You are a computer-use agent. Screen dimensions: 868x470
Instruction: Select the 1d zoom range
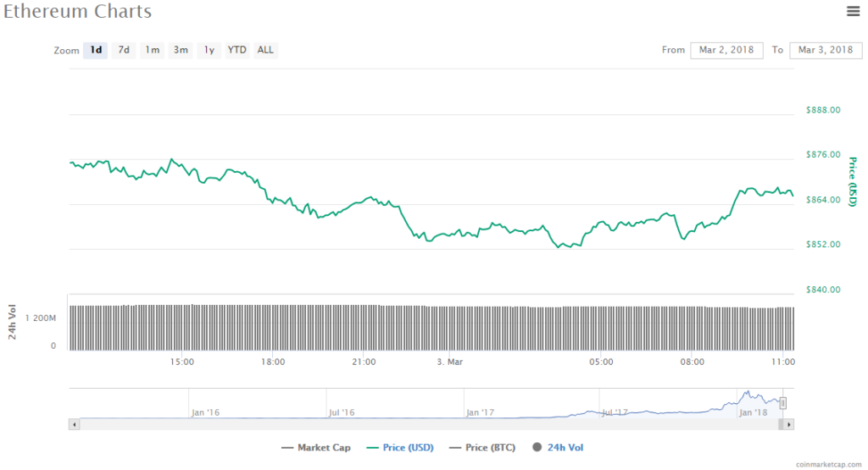(x=96, y=50)
